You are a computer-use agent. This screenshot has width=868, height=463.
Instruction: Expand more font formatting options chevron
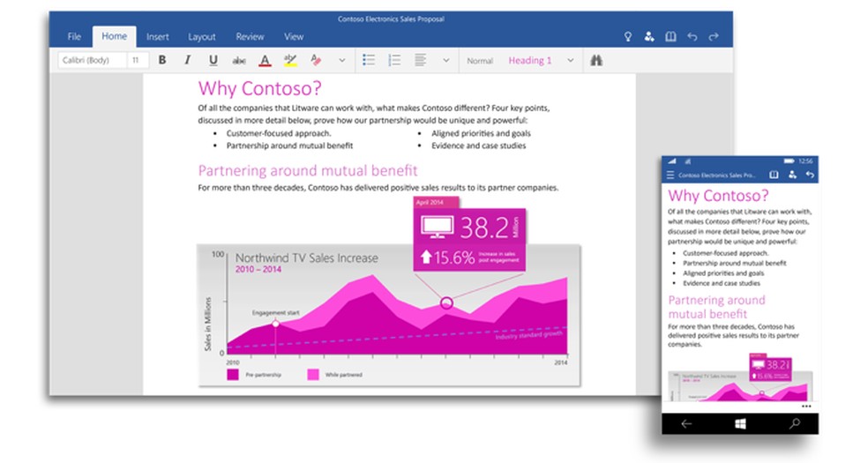342,60
